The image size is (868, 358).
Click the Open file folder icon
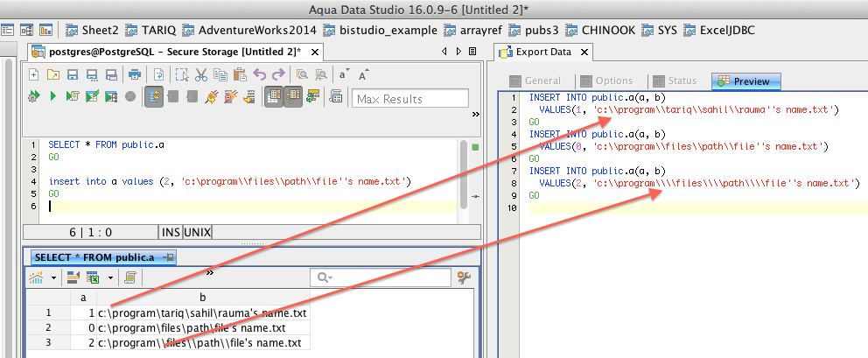click(x=53, y=74)
